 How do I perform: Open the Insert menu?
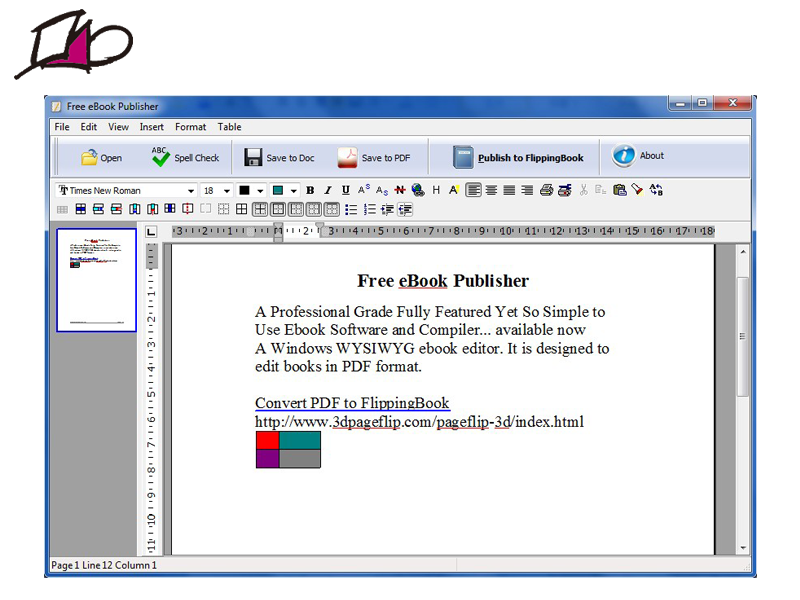(x=152, y=127)
